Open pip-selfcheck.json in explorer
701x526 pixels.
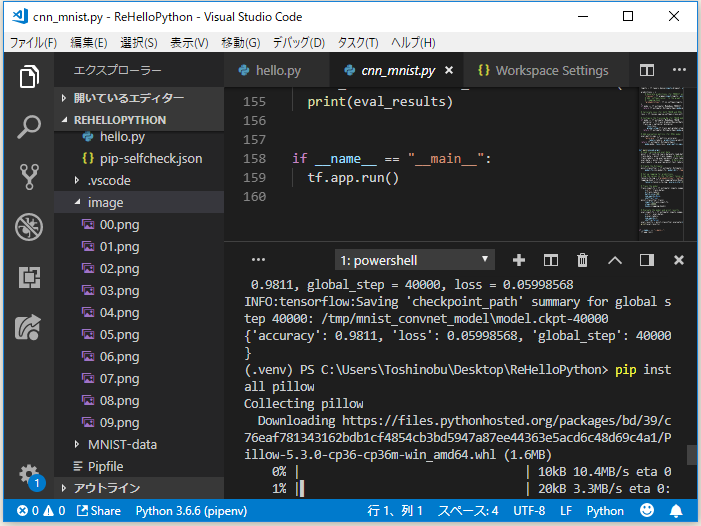(x=139, y=158)
